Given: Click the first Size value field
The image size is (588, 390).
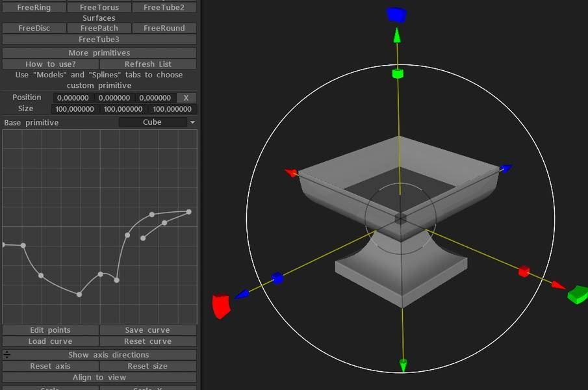Looking at the screenshot, I should click(73, 109).
